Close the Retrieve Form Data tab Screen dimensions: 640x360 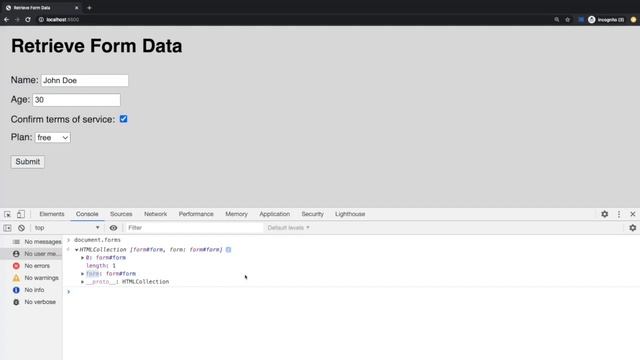coord(76,8)
